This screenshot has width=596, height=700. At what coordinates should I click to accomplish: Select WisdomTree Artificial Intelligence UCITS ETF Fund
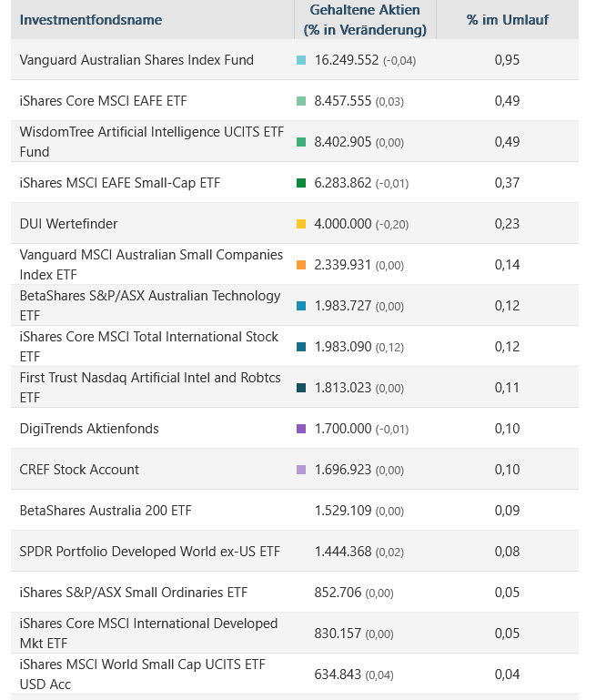[152, 142]
